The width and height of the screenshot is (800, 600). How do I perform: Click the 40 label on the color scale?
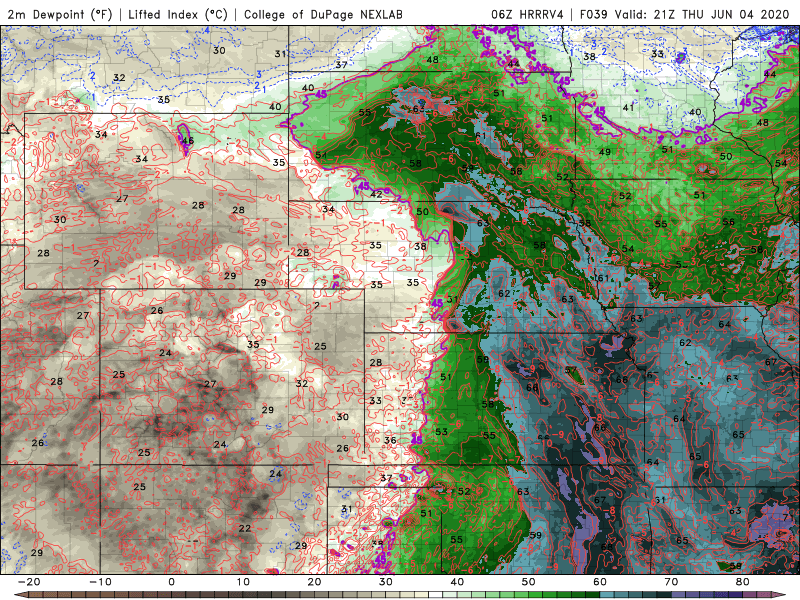click(x=457, y=582)
